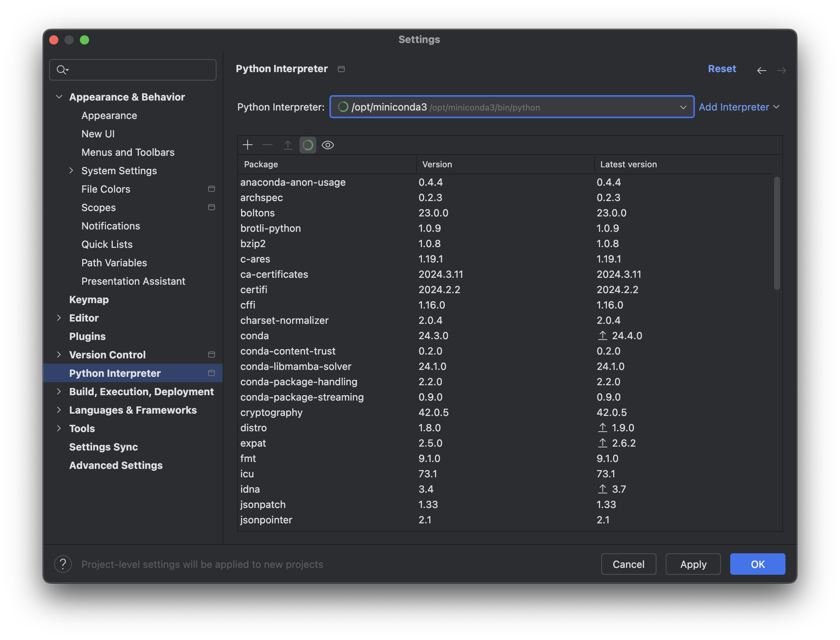The width and height of the screenshot is (840, 640).
Task: Select Plugins in the settings sidebar
Action: click(x=87, y=336)
